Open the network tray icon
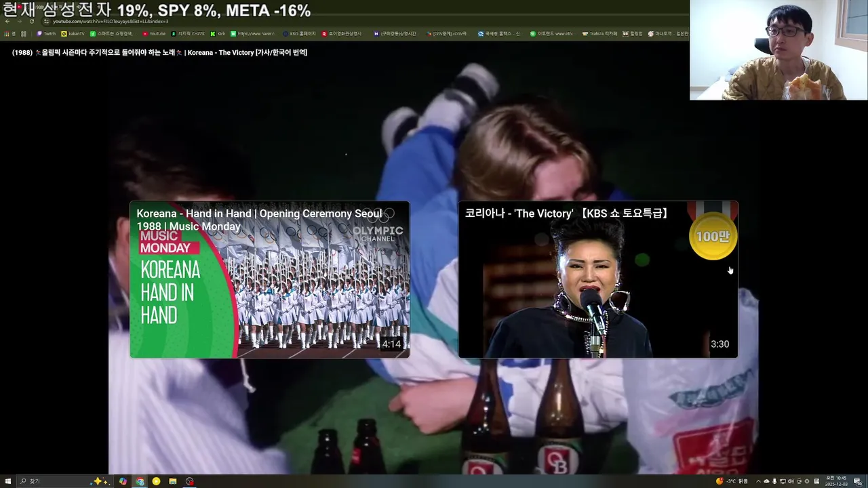The height and width of the screenshot is (488, 868). [x=783, y=481]
